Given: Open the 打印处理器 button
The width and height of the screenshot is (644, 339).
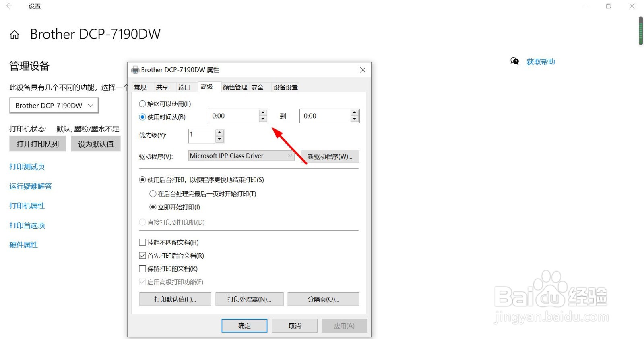Looking at the screenshot, I should click(x=250, y=299).
